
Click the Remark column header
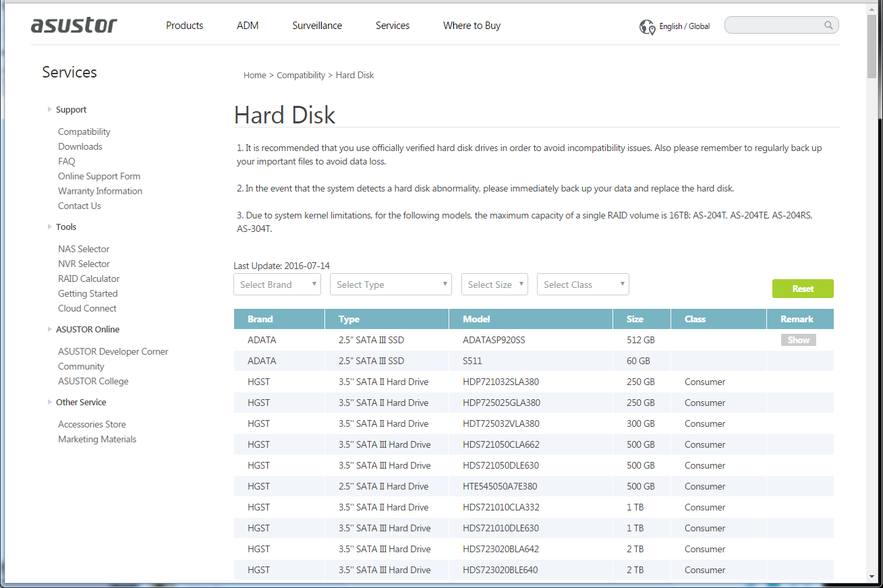point(800,319)
